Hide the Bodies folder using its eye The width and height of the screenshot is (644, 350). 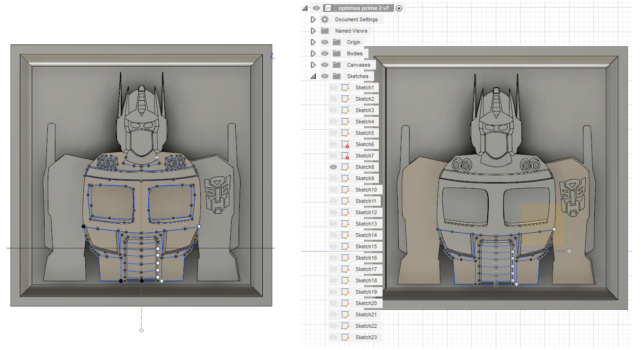[325, 53]
